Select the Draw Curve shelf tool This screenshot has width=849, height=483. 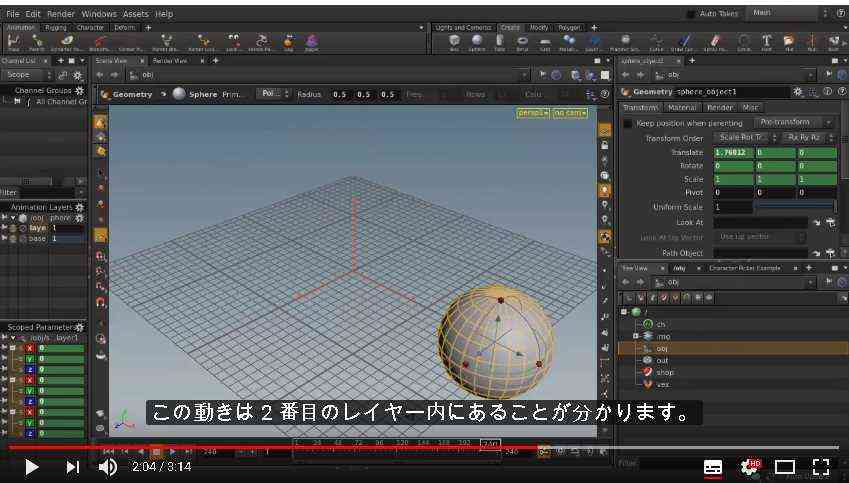click(684, 42)
